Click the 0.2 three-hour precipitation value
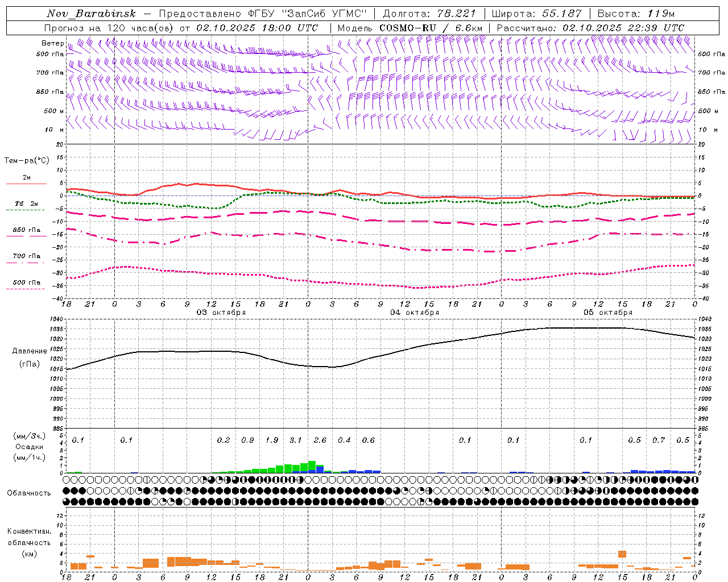 (x=224, y=440)
